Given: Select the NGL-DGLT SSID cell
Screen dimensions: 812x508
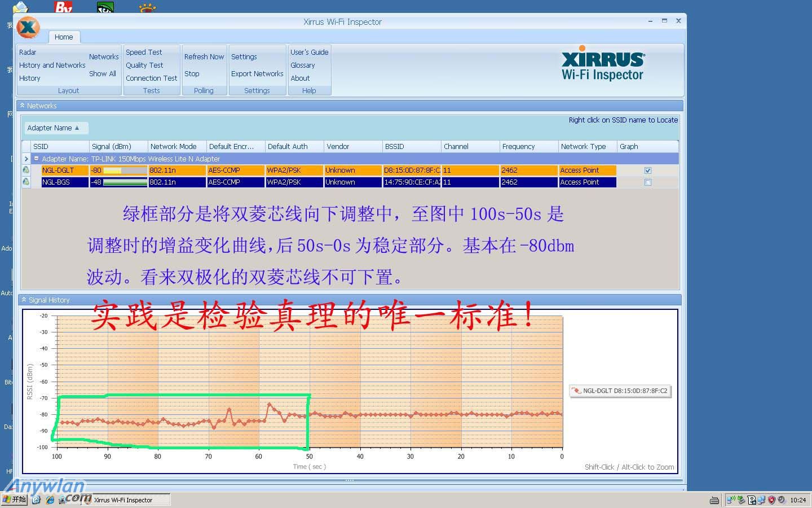Looking at the screenshot, I should [x=65, y=170].
